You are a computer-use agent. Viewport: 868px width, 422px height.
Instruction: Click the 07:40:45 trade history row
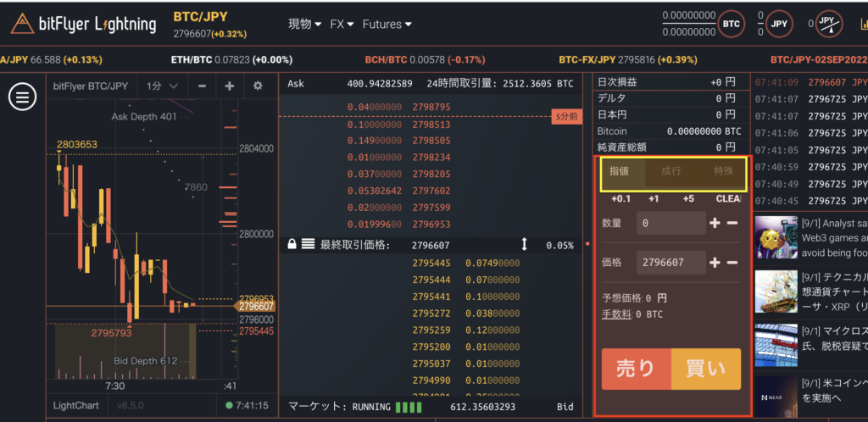(811, 201)
